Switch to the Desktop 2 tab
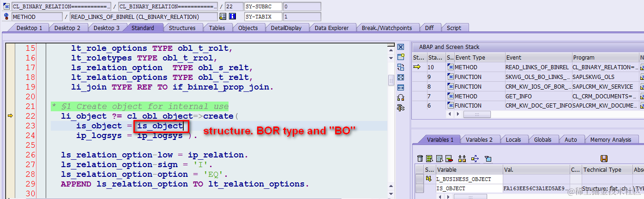This screenshot has height=199, width=644. pos(67,28)
